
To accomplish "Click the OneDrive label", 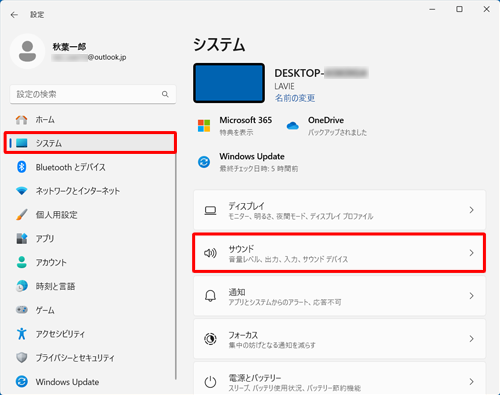I will coord(326,120).
